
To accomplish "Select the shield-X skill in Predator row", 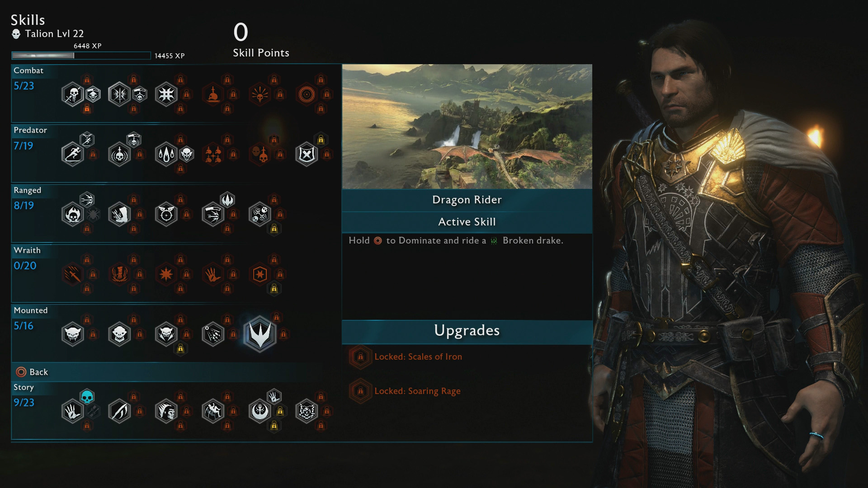I will pos(307,154).
